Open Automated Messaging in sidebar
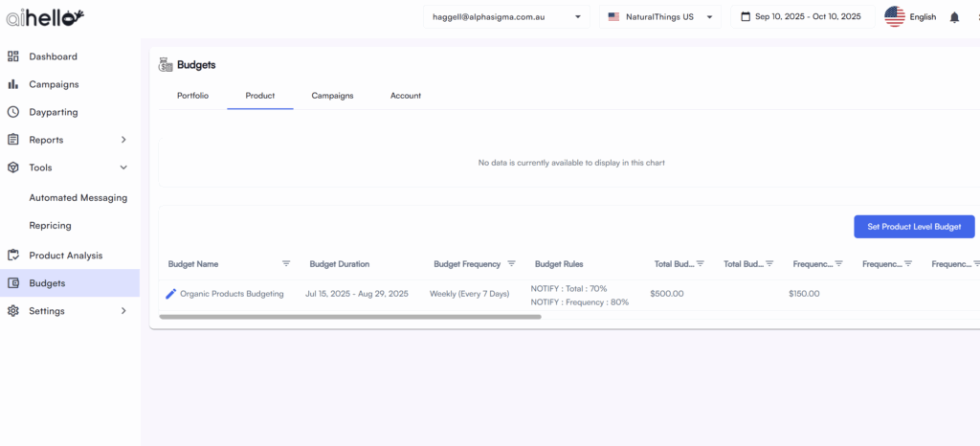Screen dimensions: 980x446 (78, 198)
